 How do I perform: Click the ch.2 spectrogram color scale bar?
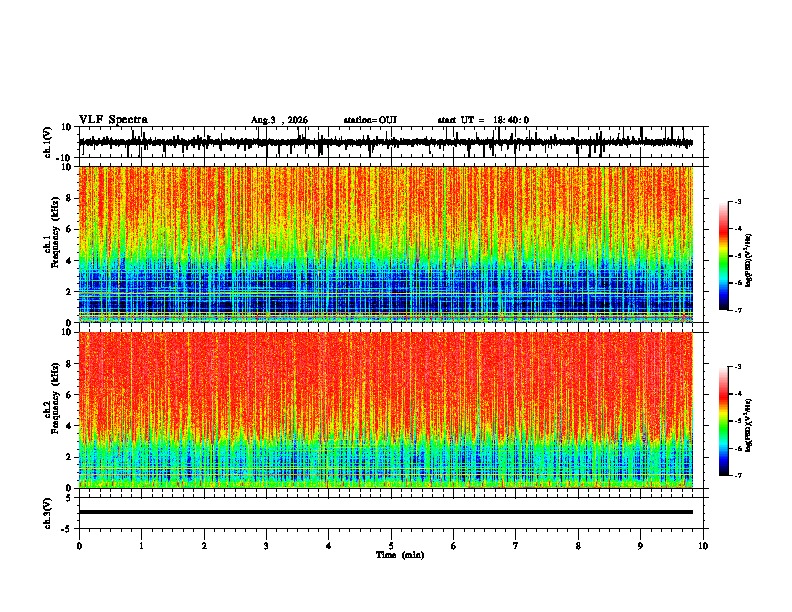click(723, 421)
